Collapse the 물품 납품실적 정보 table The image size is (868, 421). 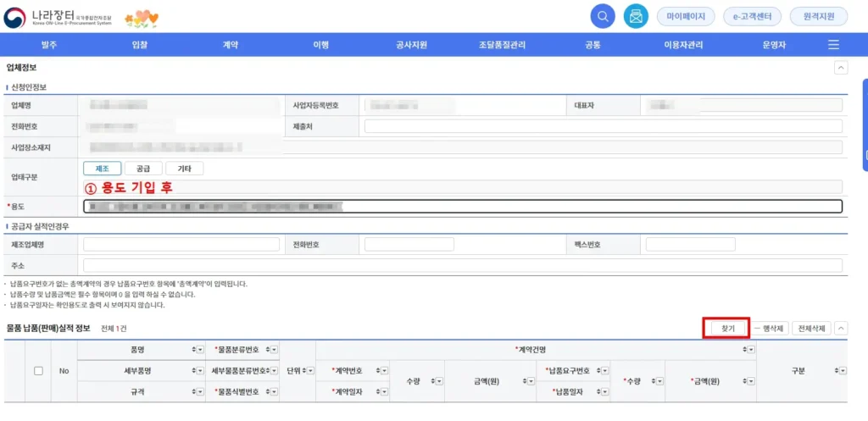[x=841, y=328]
